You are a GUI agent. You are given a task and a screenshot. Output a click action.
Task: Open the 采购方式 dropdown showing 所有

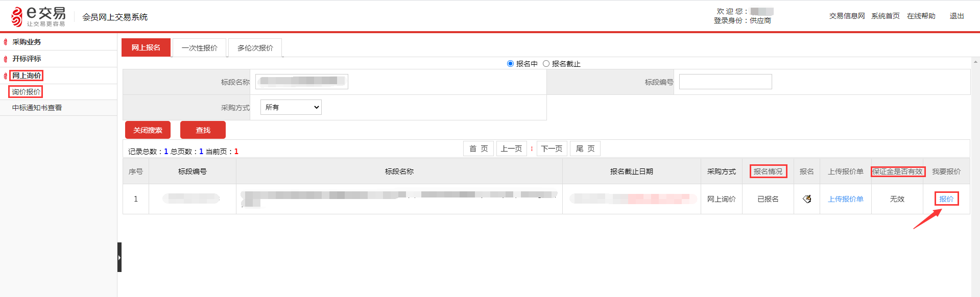(291, 107)
